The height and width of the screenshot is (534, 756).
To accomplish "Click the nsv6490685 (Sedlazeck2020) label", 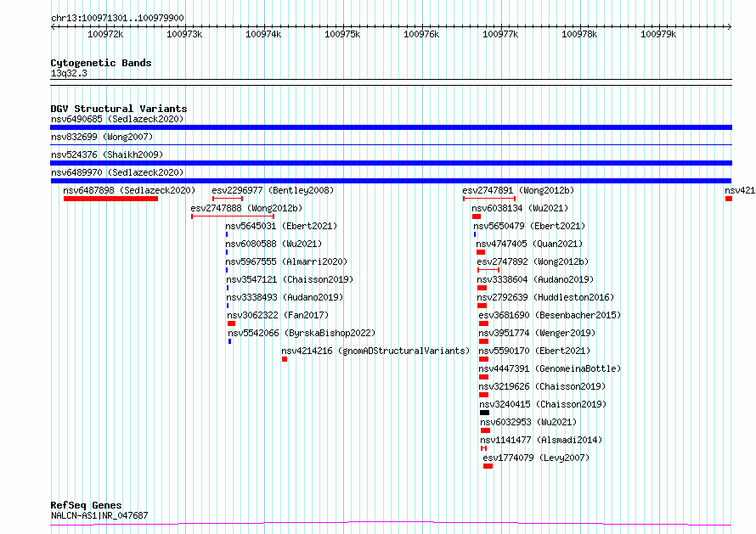I will point(117,119).
